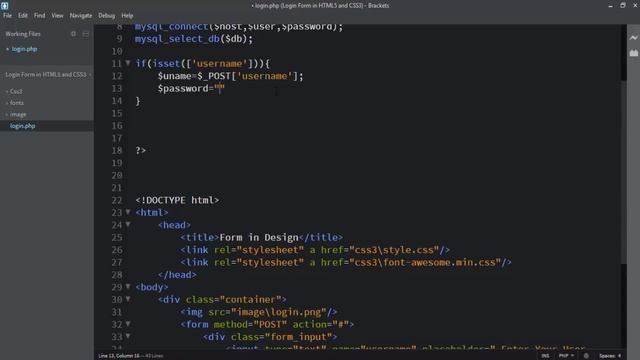Open the Navigate menu

[81, 16]
